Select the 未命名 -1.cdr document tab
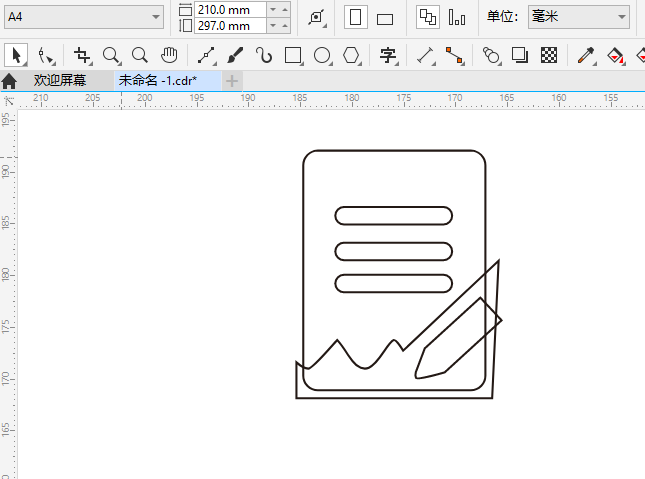645x479 pixels. point(158,80)
